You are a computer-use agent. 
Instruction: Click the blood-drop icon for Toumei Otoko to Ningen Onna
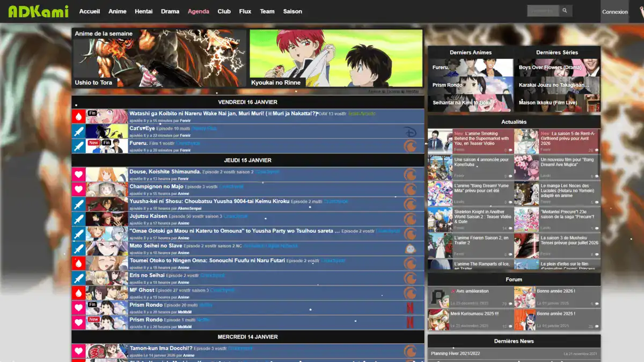[x=79, y=263]
